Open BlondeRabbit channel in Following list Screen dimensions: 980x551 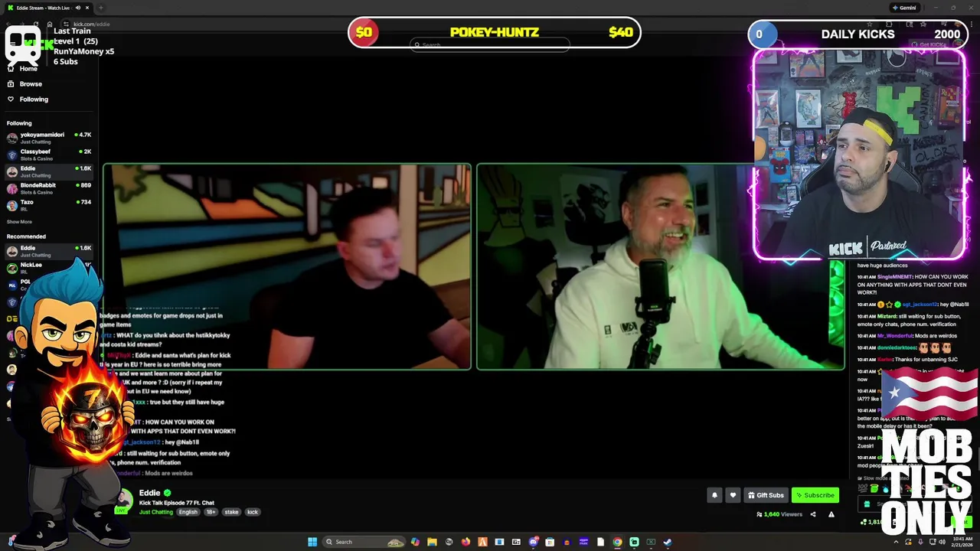click(49, 188)
